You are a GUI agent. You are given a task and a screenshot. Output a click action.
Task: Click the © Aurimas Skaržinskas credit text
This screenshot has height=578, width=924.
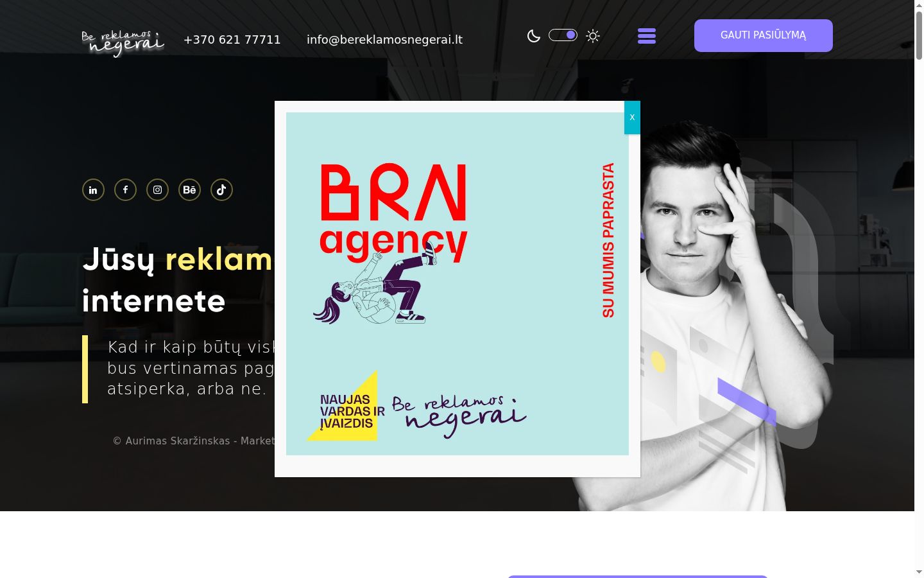(194, 441)
